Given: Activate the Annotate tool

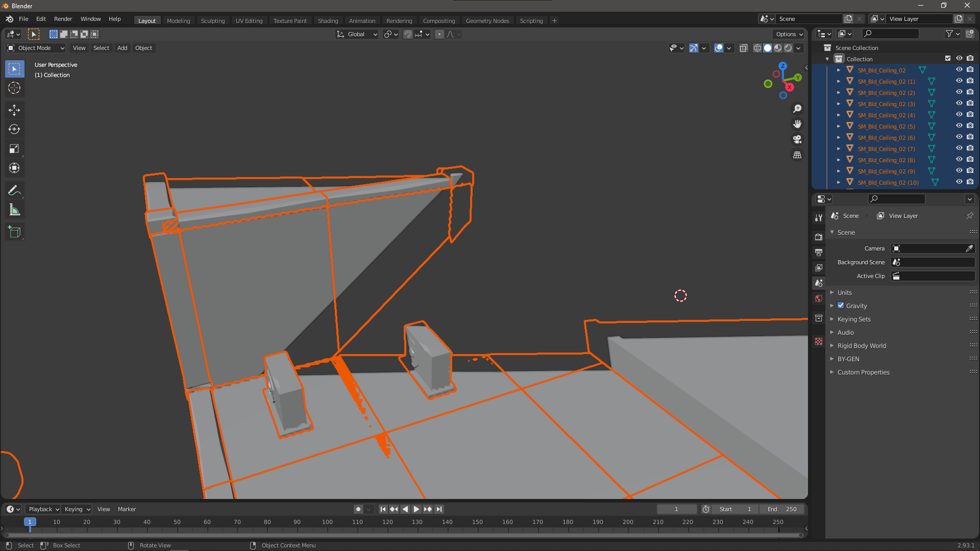Looking at the screenshot, I should pos(14,190).
